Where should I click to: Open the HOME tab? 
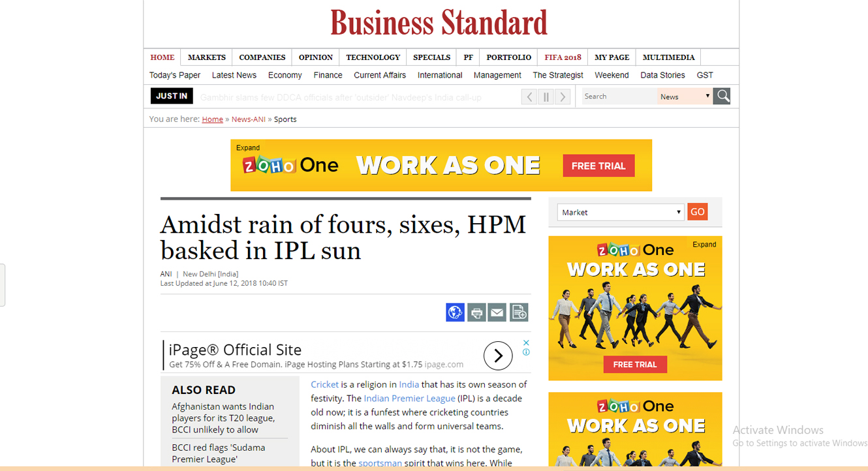tap(163, 57)
